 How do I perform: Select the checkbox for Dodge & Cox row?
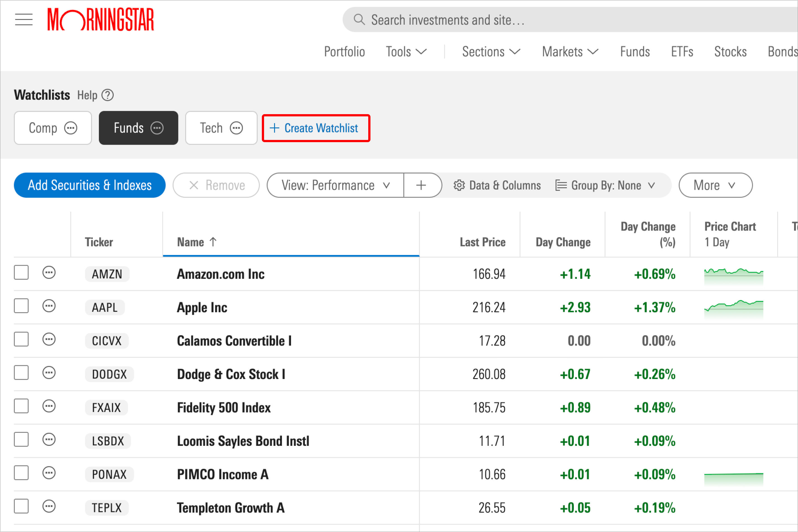21,373
